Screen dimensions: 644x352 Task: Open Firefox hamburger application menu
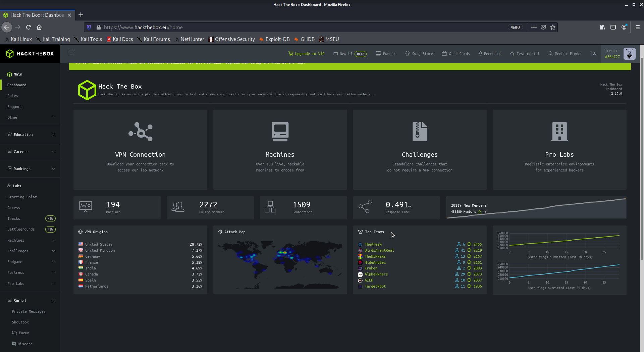[638, 27]
